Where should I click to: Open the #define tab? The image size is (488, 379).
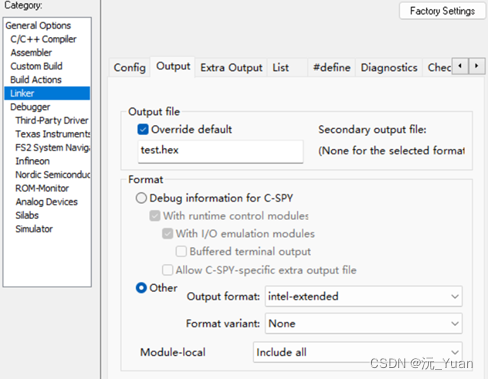click(x=332, y=68)
